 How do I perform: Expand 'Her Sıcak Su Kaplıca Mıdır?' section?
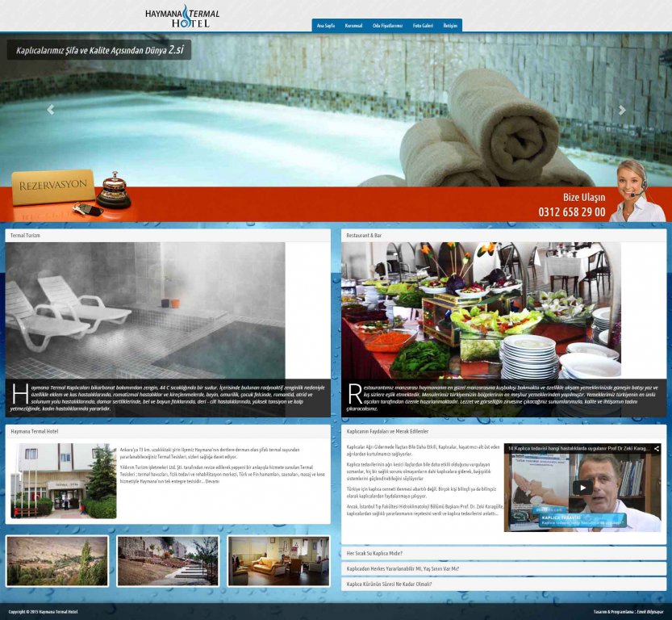(x=374, y=554)
